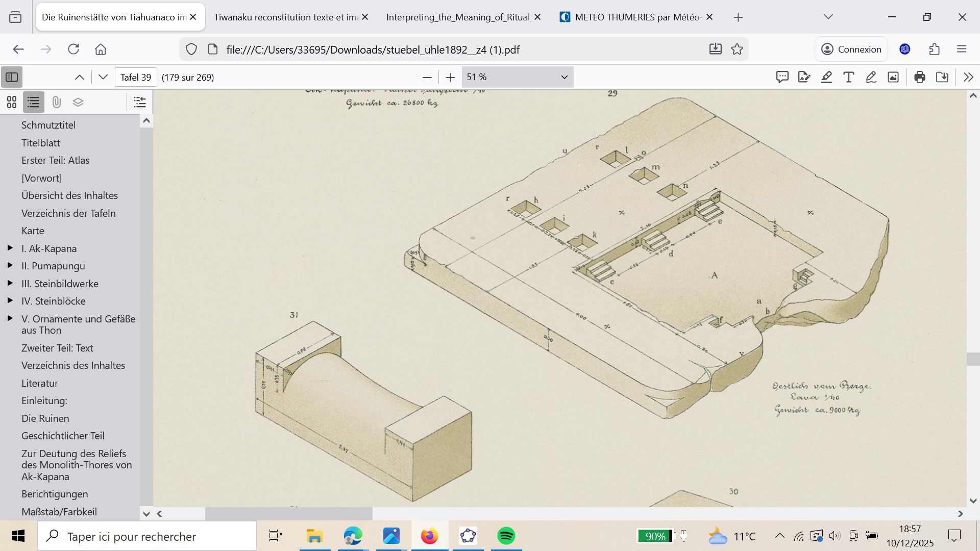Show page thumbnails view
The image size is (980, 551).
[x=12, y=102]
